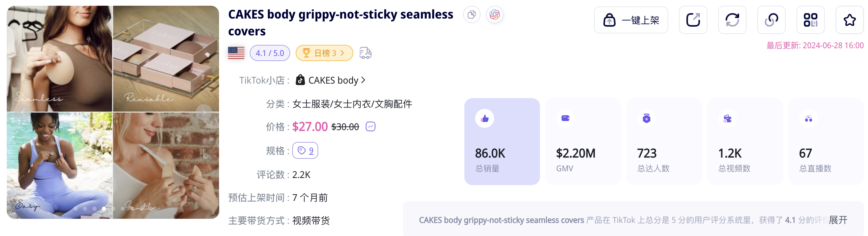The image size is (868, 236).
Task: Go to previous product image arrow
Action: coord(23,112)
